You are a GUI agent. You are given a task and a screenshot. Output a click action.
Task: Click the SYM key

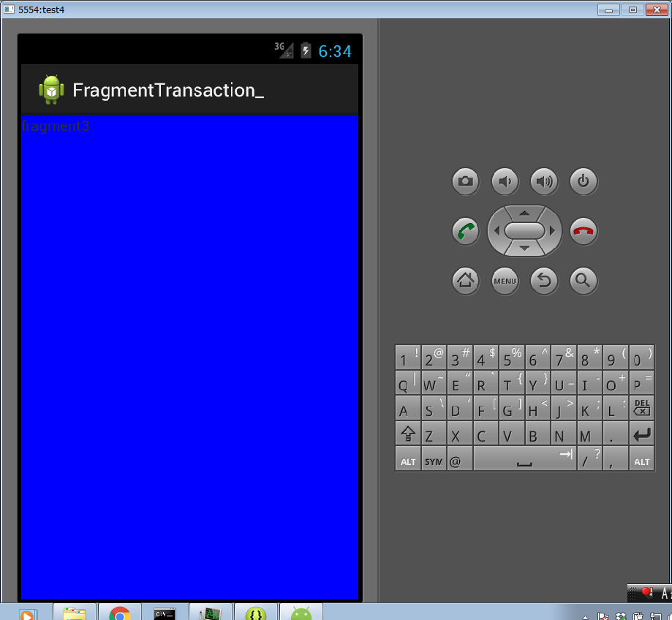pyautogui.click(x=434, y=459)
